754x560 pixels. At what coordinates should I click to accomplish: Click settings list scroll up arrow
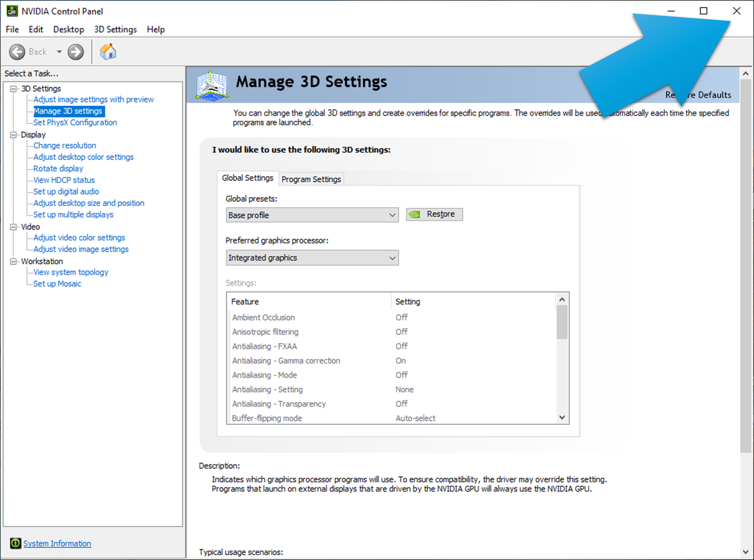pos(562,300)
